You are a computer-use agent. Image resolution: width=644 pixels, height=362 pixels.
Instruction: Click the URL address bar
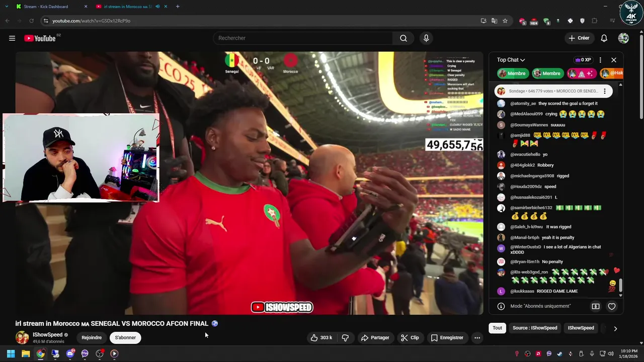coord(262,21)
